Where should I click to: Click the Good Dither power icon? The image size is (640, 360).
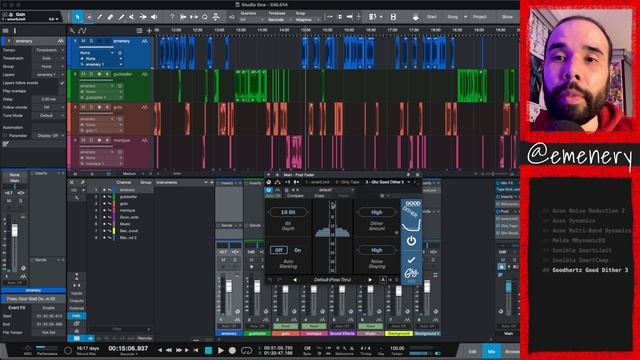(x=411, y=241)
